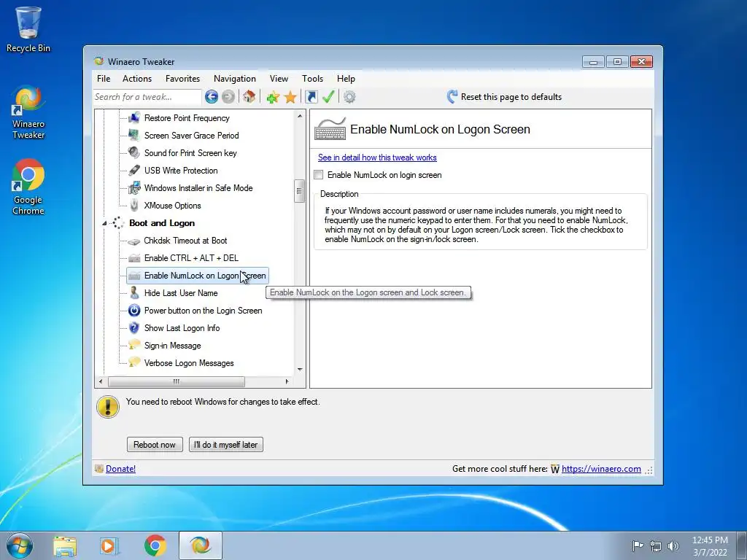Click the Reboot now button
The image size is (747, 560).
pyautogui.click(x=155, y=445)
